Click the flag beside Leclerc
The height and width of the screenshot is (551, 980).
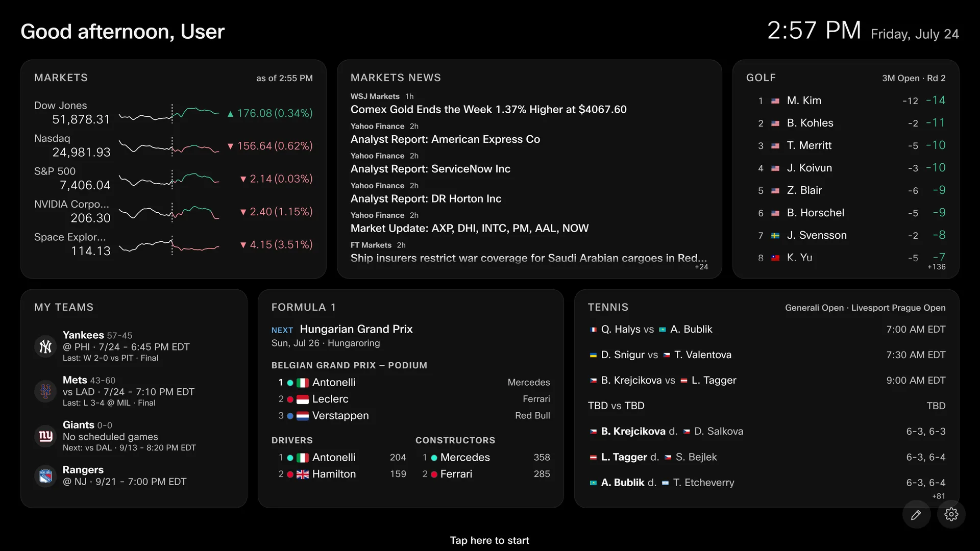pos(303,399)
